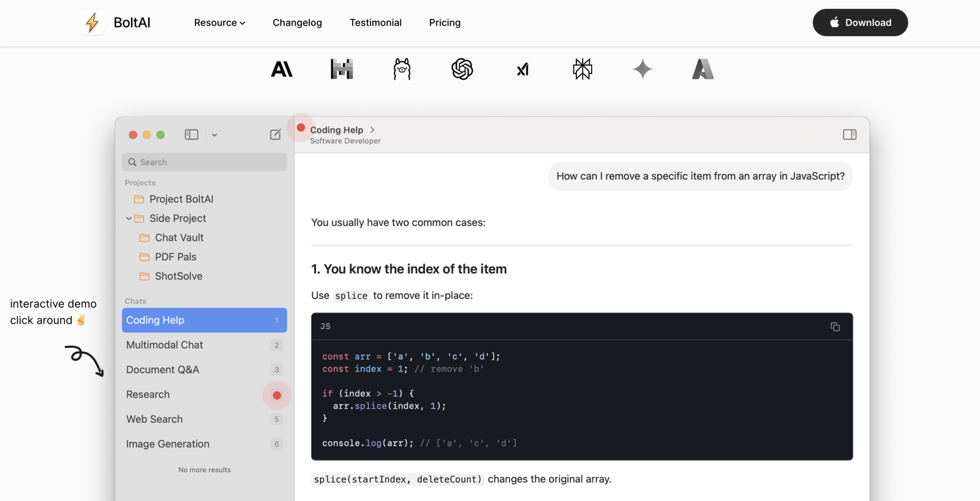This screenshot has width=980, height=501.
Task: Click the badge number 2 on Multimodal Chat
Action: (x=277, y=345)
